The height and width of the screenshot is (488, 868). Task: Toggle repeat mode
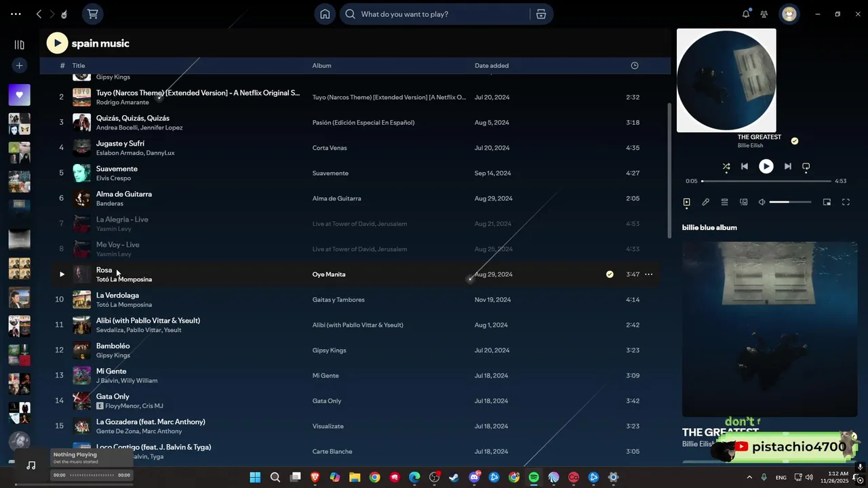click(x=806, y=166)
